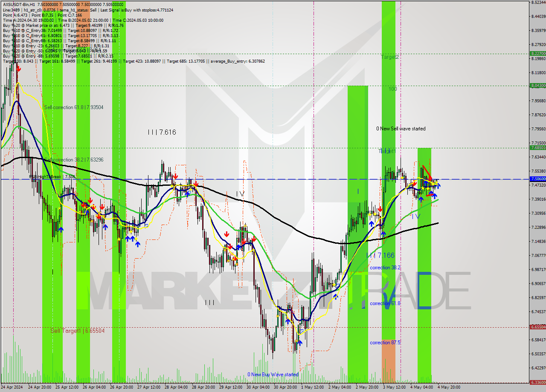This screenshot has height=392, width=546.
Task: Click green 7.68501 price tag on axis
Action: click(x=538, y=148)
